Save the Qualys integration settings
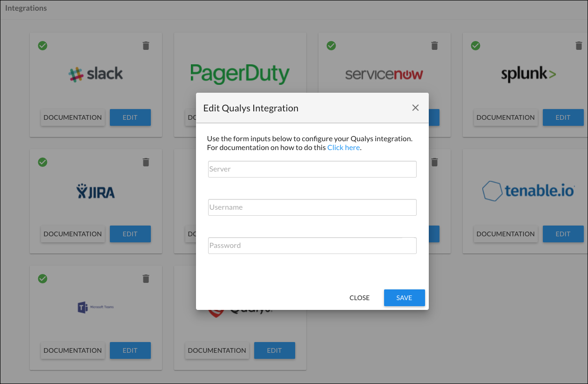The image size is (588, 384). tap(404, 298)
